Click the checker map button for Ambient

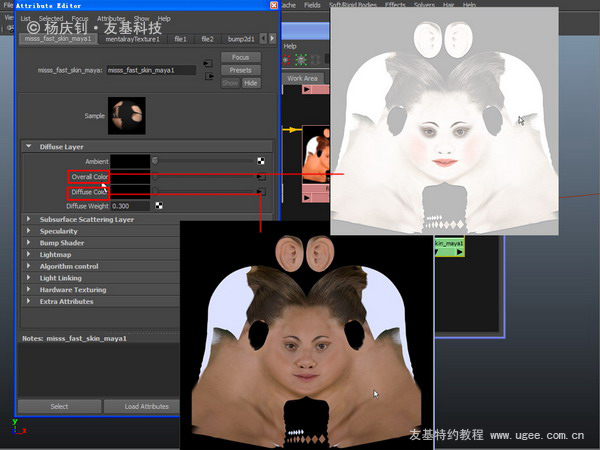261,161
